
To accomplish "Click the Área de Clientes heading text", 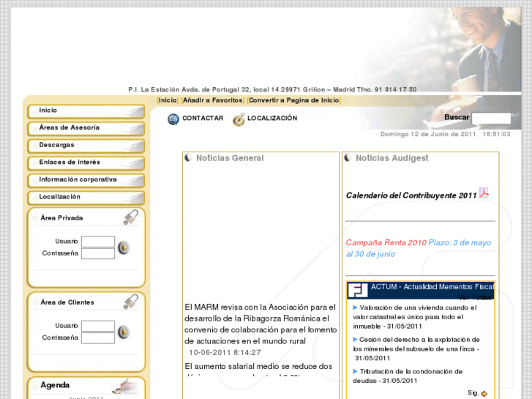I will click(x=67, y=302).
